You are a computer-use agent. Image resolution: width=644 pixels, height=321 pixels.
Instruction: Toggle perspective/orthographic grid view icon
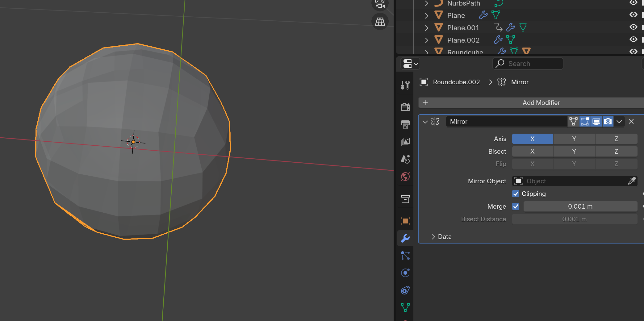coord(380,22)
